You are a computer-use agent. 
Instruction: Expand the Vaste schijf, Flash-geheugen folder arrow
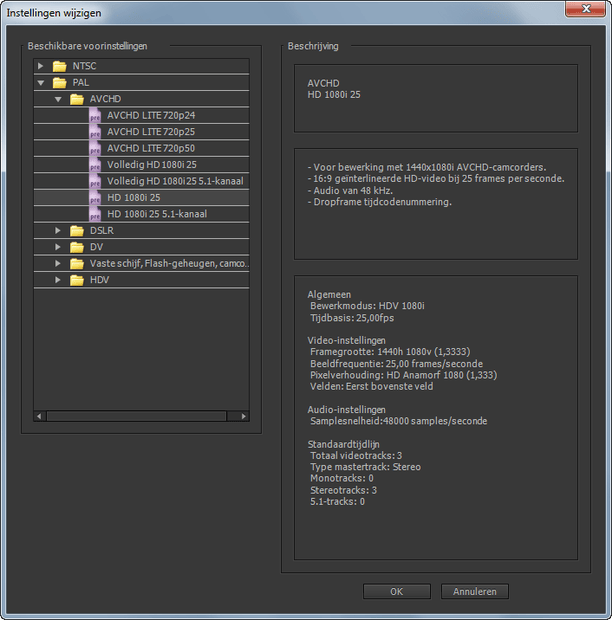tap(58, 263)
